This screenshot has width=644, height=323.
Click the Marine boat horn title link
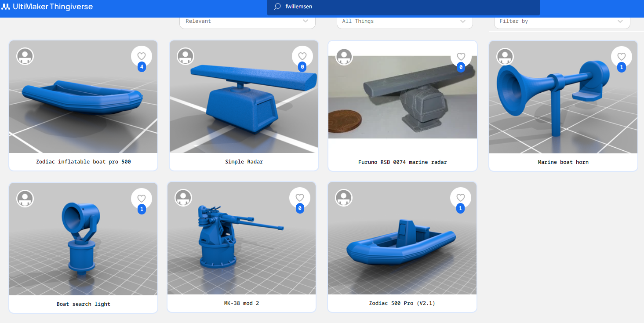(563, 162)
